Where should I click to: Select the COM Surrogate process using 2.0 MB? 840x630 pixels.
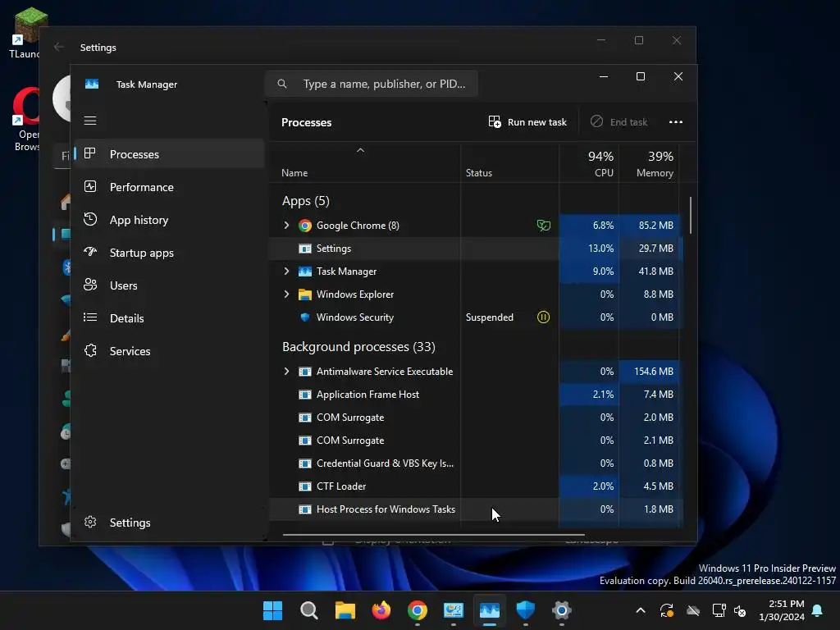477,418
